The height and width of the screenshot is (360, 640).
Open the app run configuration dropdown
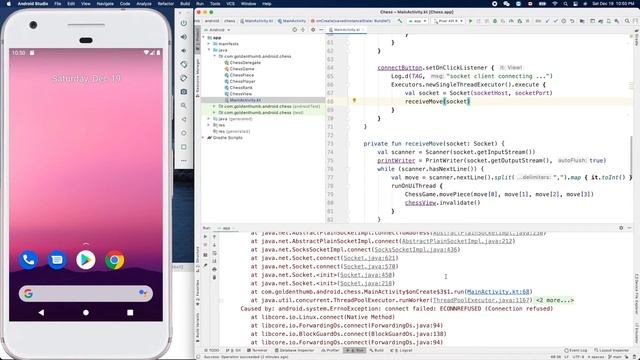418,21
